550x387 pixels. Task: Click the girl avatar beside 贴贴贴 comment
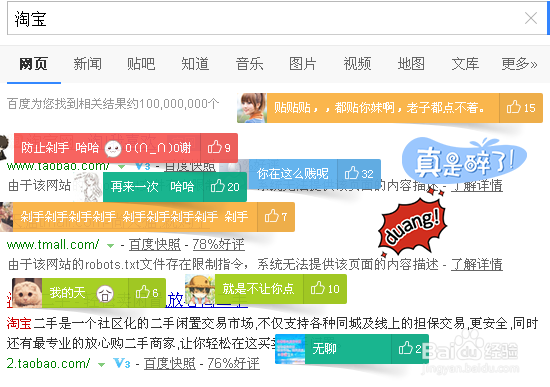point(252,108)
